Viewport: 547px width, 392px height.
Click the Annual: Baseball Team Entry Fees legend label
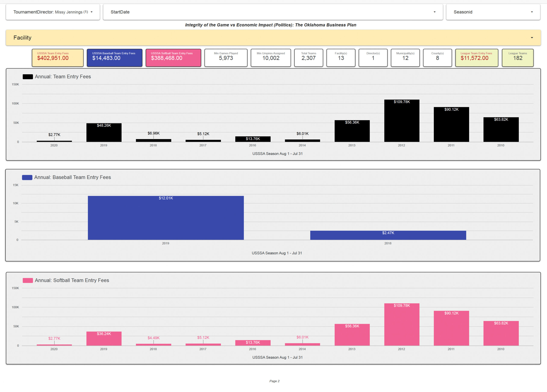pos(72,177)
